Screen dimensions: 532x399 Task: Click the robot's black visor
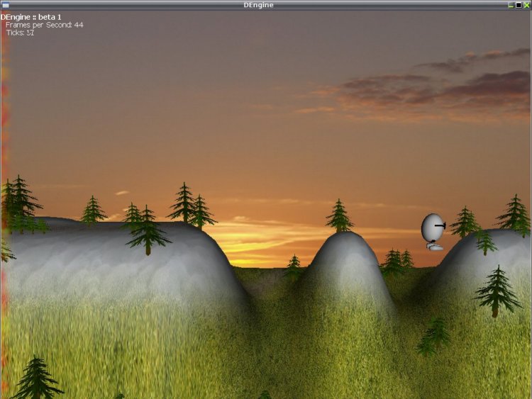click(440, 225)
